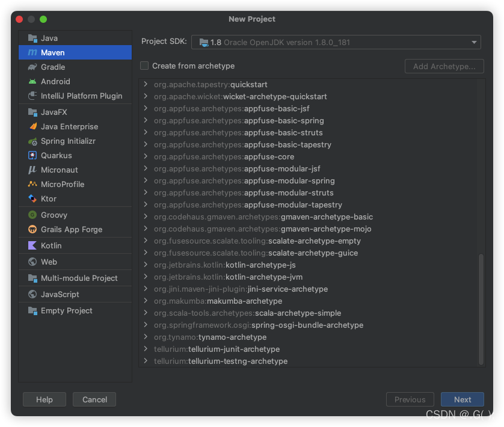504x427 pixels.
Task: Expand kotlin-archetype-jvm entry
Action: [x=146, y=277]
